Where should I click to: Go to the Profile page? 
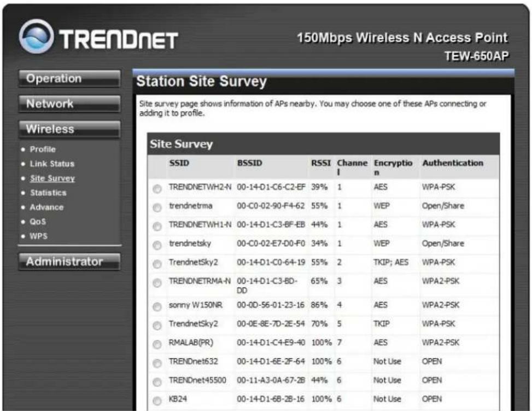point(43,149)
